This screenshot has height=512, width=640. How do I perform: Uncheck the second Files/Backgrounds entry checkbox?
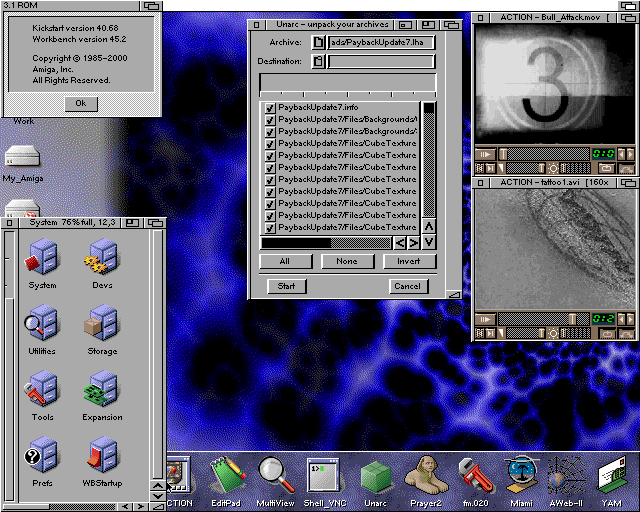(270, 132)
